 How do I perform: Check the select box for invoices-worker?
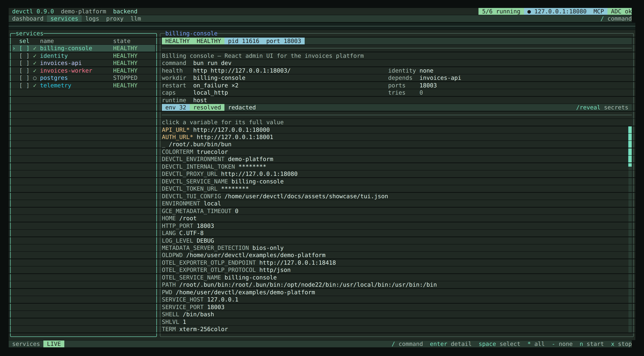pyautogui.click(x=24, y=70)
